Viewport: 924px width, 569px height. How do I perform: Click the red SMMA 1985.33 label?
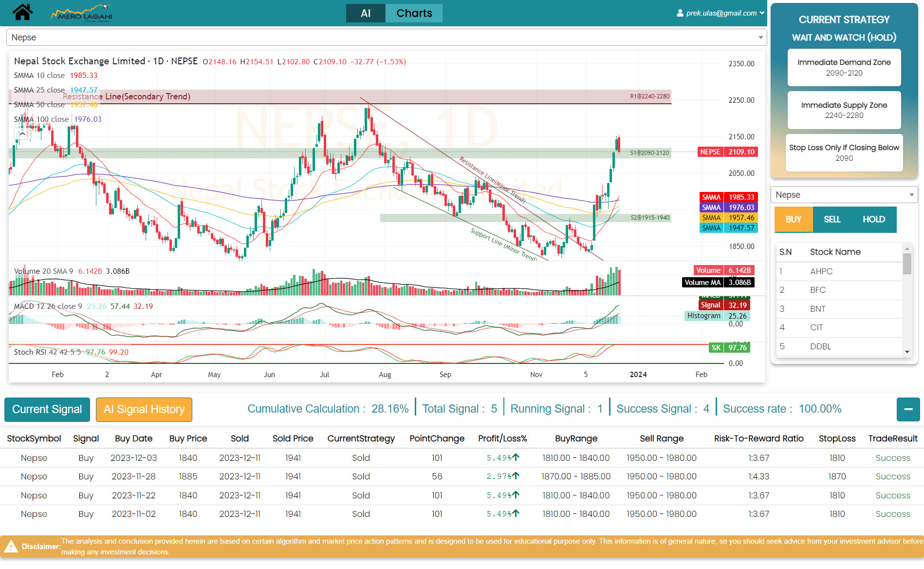pyautogui.click(x=728, y=197)
